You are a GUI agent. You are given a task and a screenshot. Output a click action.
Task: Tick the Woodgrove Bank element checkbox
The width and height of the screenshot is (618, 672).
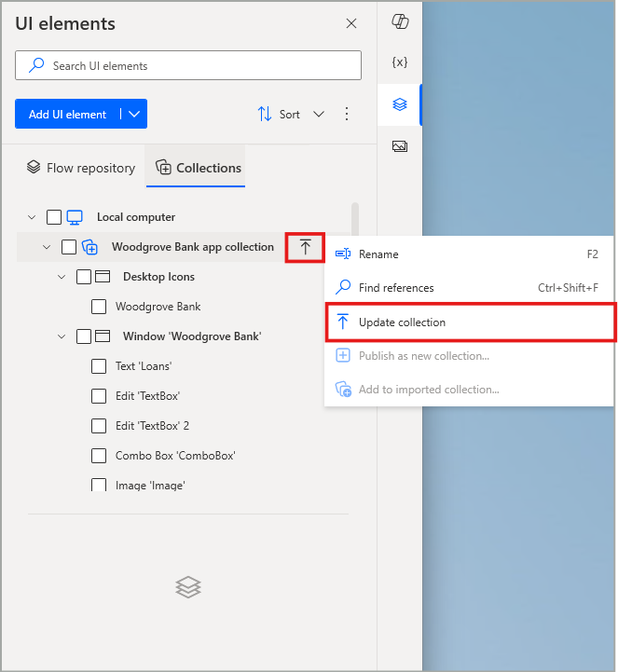pos(99,307)
